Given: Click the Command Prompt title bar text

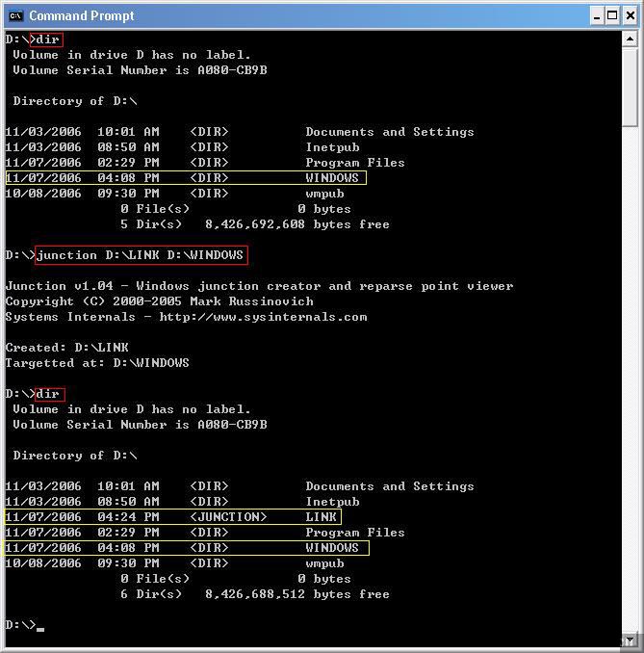Looking at the screenshot, I should 82,15.
